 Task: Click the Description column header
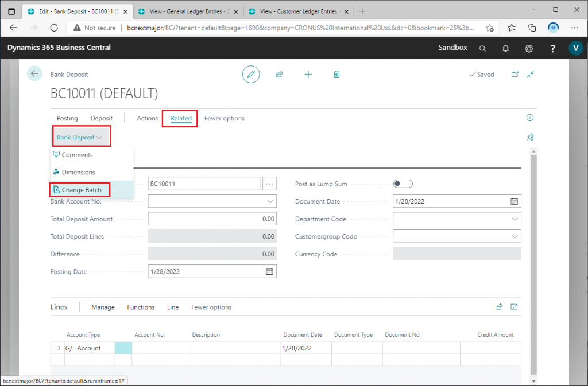pos(206,335)
